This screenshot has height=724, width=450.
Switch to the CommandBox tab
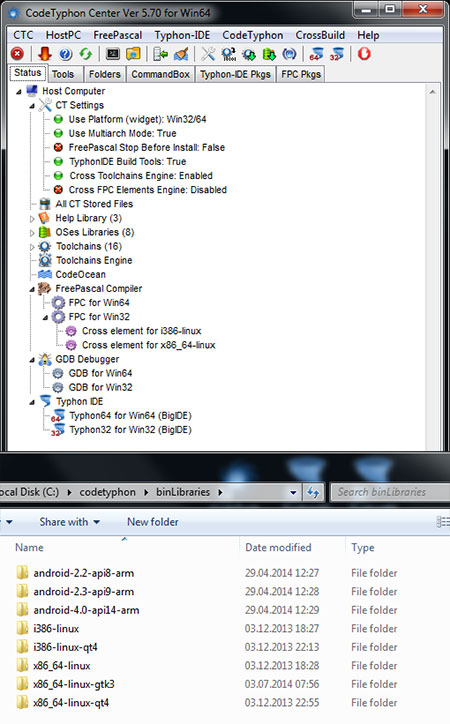[x=161, y=74]
